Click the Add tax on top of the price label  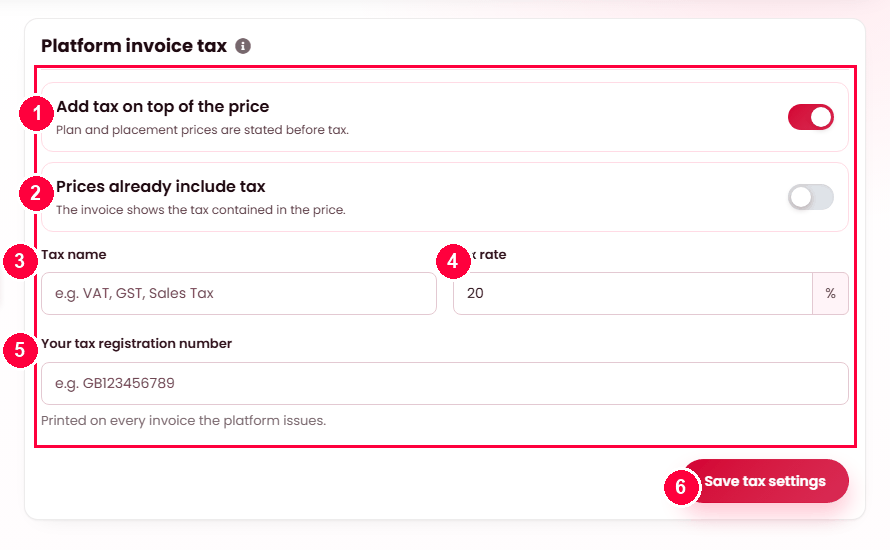pos(162,107)
